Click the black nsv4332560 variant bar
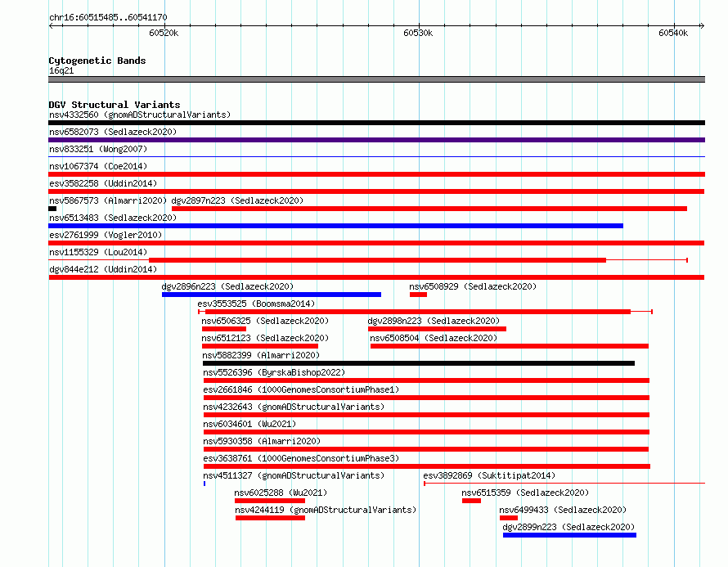This screenshot has width=728, height=567. pyautogui.click(x=376, y=123)
